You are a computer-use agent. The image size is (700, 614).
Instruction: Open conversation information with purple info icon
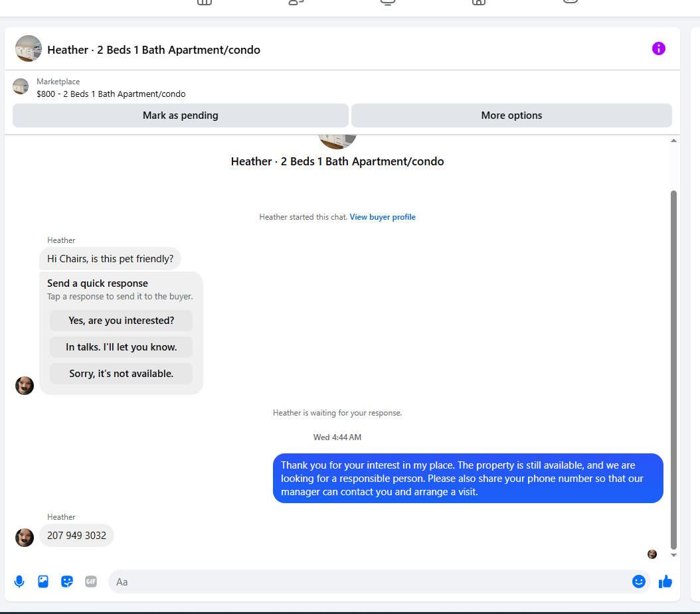658,48
